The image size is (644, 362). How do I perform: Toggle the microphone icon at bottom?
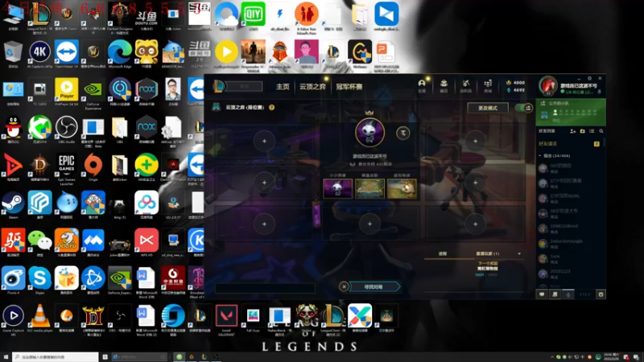point(568,294)
